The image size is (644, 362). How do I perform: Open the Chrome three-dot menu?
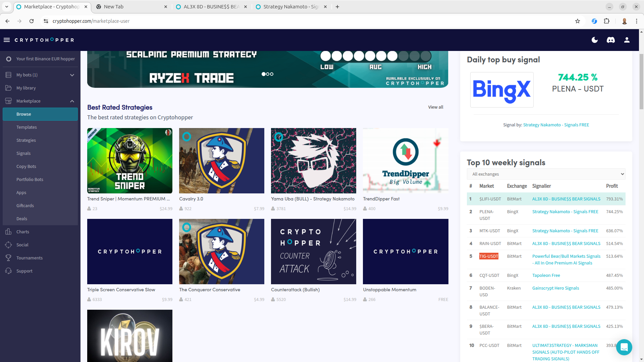tap(636, 21)
